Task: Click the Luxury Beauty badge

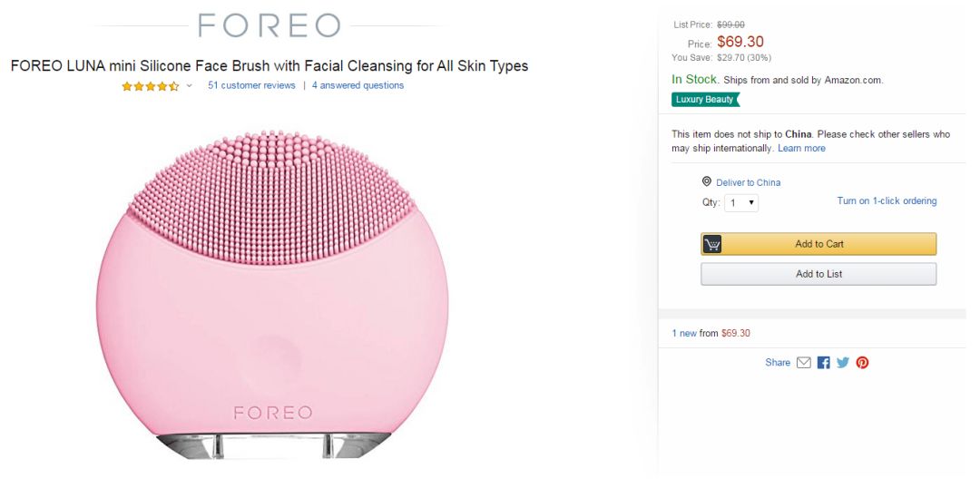Action: click(x=705, y=100)
